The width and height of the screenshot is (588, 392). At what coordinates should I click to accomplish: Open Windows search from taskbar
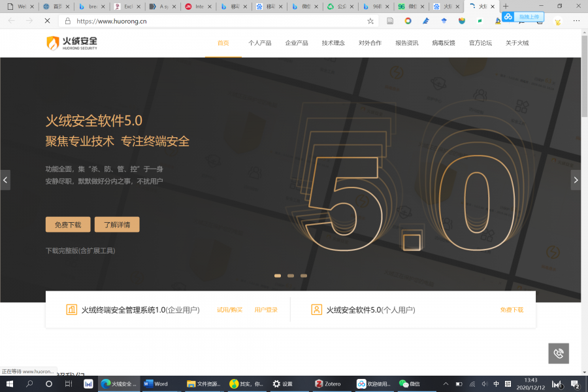(x=29, y=384)
